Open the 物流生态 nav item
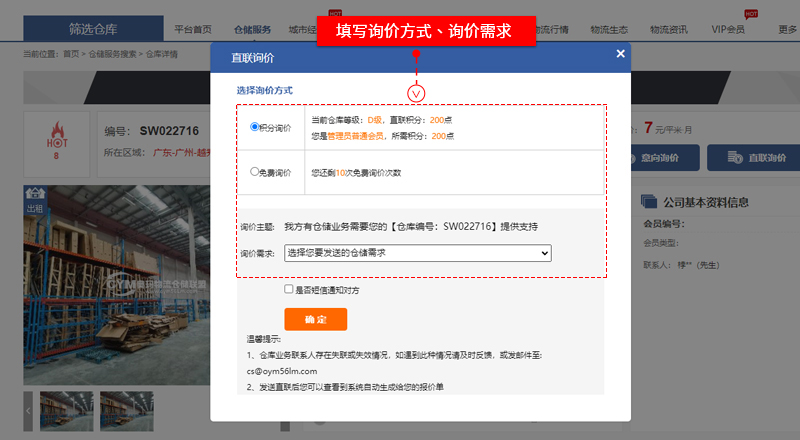 coord(611,29)
